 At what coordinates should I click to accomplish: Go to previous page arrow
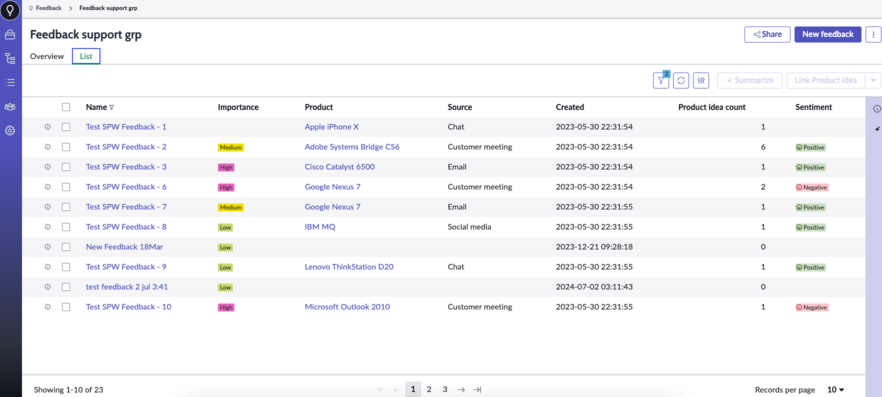[x=397, y=390]
